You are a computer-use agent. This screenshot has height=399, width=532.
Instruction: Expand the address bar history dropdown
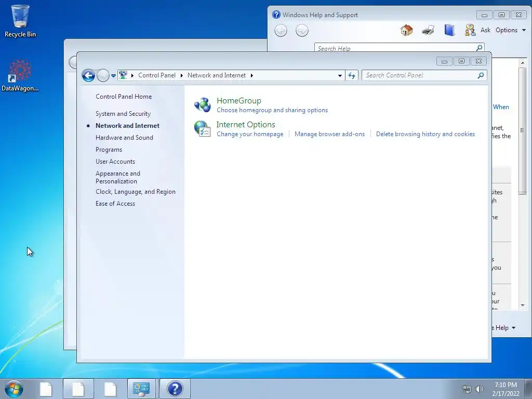point(340,75)
